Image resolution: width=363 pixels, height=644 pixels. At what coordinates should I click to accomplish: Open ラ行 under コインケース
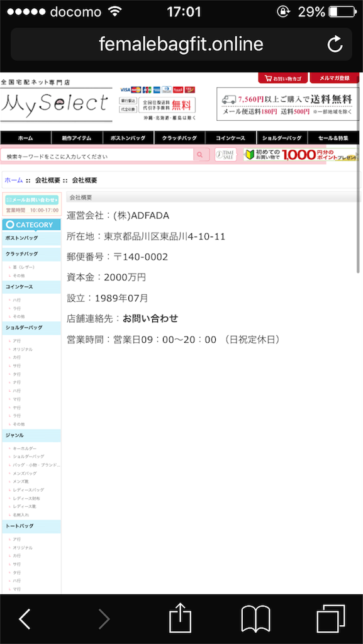[17, 308]
